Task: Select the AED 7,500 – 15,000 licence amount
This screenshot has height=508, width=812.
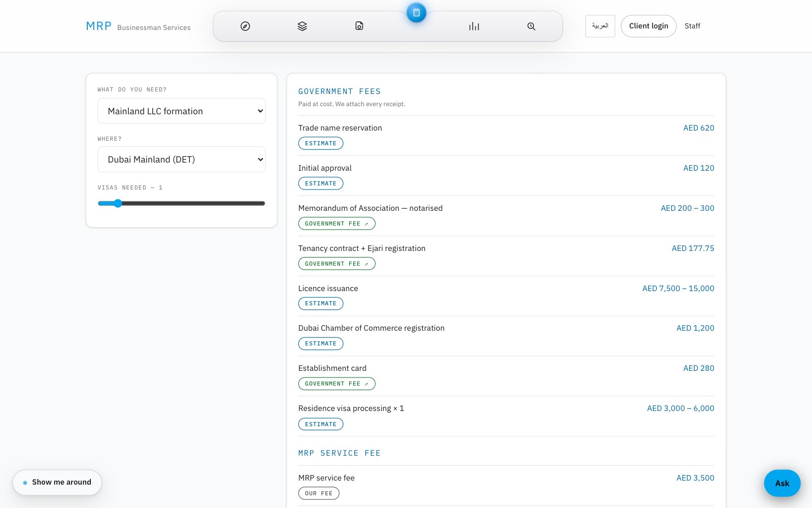Action: (x=678, y=289)
